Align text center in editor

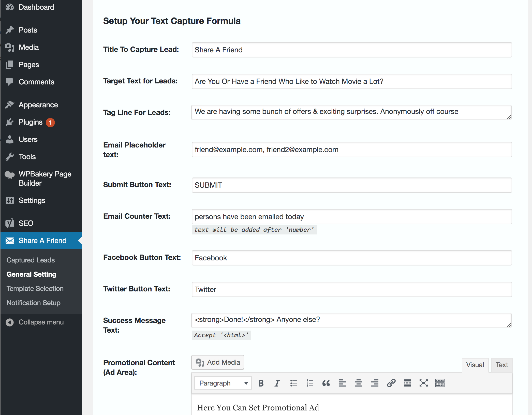click(x=358, y=383)
